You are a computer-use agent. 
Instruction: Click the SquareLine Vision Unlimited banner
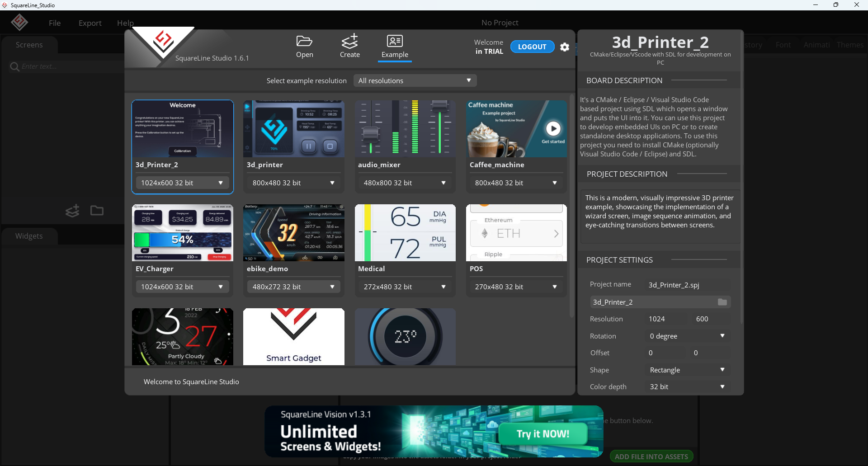point(434,431)
